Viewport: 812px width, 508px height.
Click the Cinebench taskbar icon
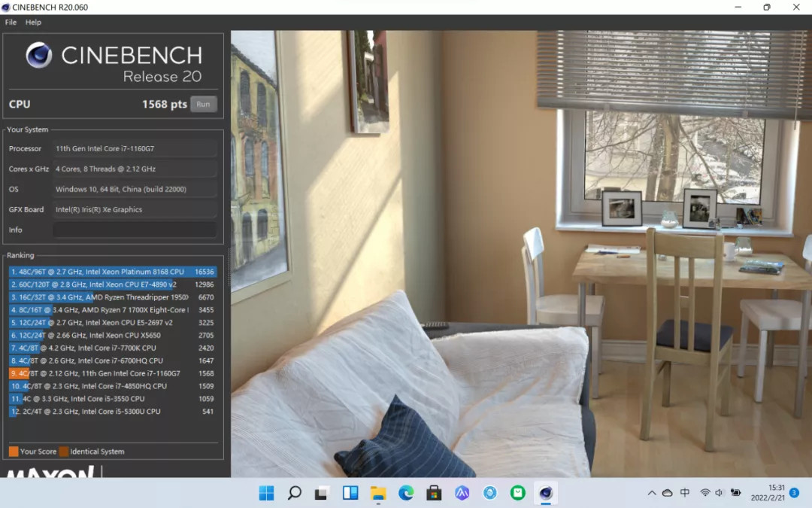(546, 493)
